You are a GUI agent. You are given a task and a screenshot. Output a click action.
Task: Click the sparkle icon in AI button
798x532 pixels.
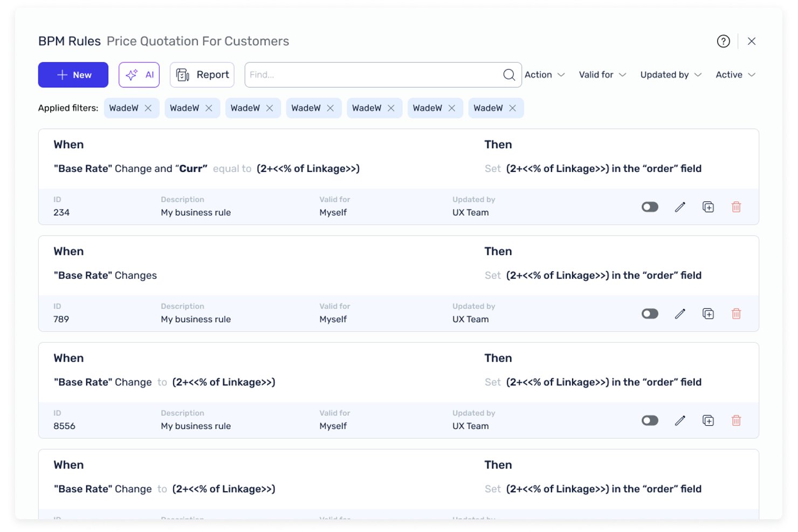click(132, 75)
